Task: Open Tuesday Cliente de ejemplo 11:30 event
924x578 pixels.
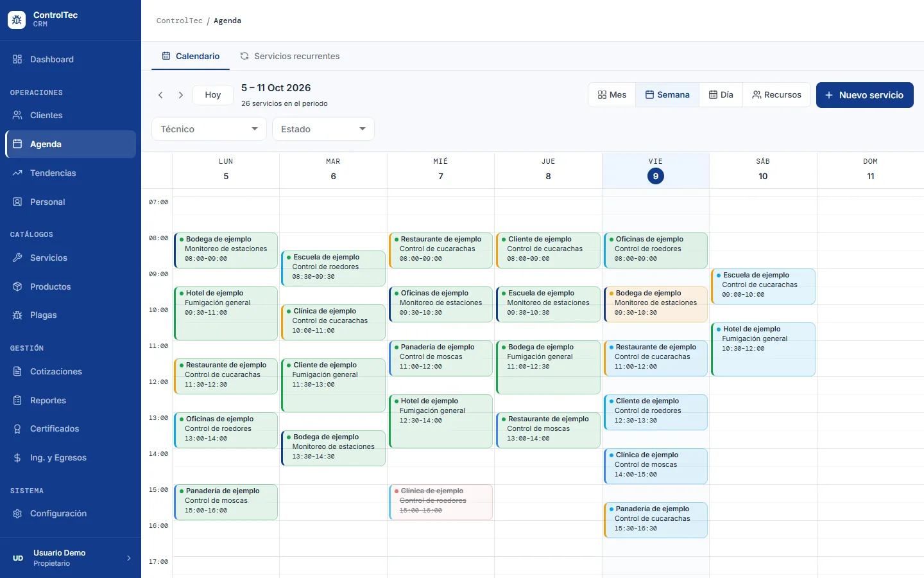Action: coord(333,385)
